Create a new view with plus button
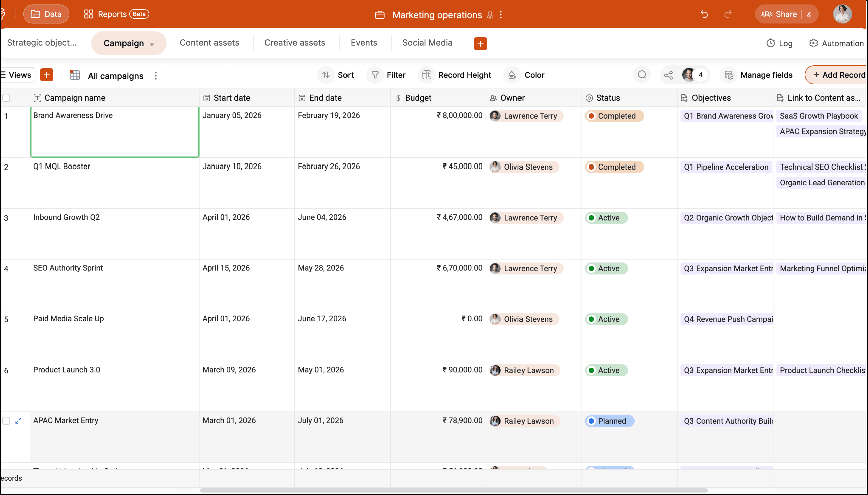The image size is (868, 495). (47, 75)
